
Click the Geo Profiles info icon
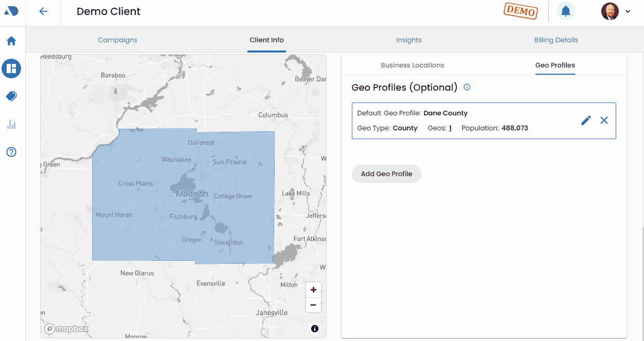click(467, 87)
